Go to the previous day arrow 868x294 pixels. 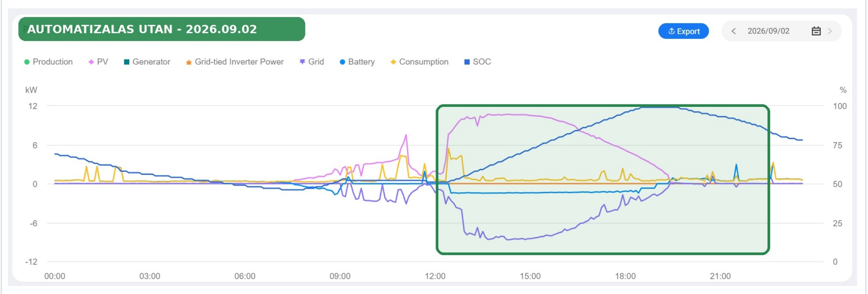point(734,31)
